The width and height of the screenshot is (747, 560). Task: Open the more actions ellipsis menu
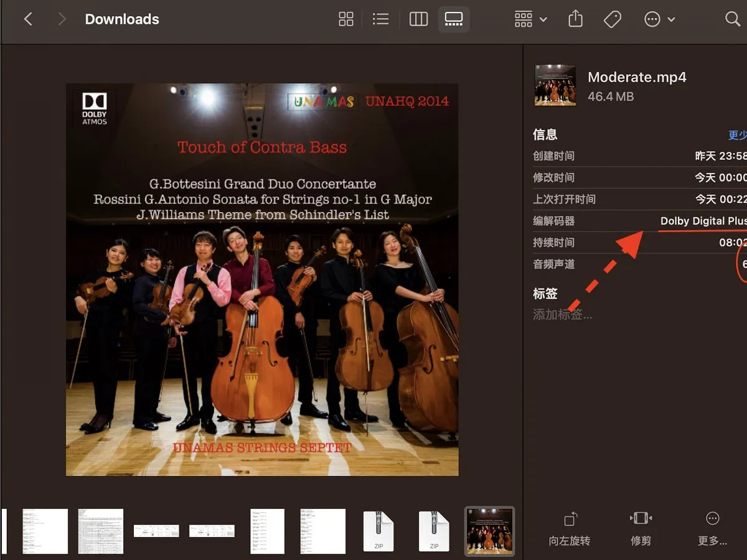659,19
